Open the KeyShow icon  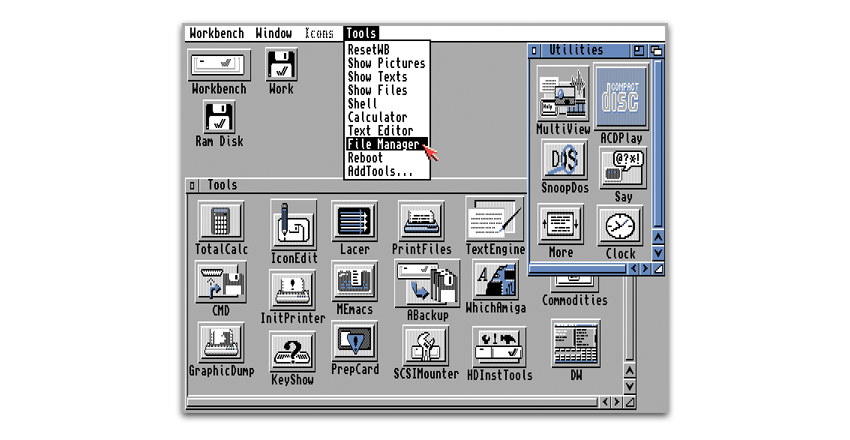[x=292, y=352]
